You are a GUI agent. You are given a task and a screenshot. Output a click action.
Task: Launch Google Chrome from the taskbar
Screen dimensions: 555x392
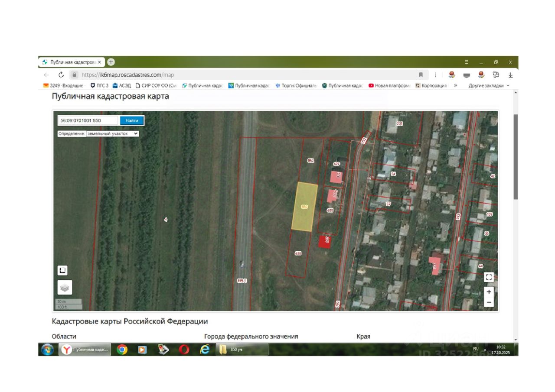click(122, 350)
